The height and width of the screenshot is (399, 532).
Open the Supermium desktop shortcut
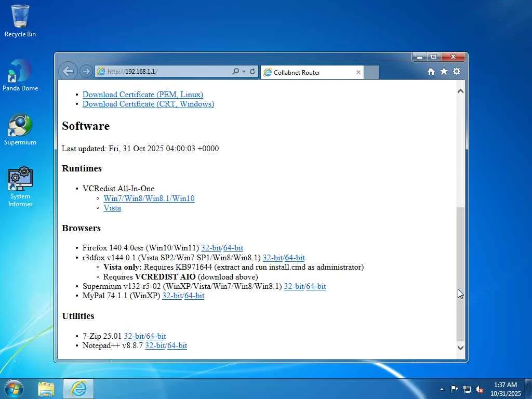pos(20,129)
